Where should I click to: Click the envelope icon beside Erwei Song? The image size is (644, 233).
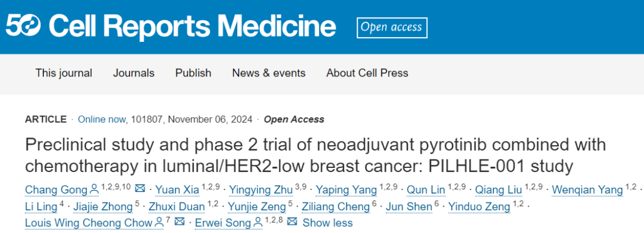click(292, 222)
